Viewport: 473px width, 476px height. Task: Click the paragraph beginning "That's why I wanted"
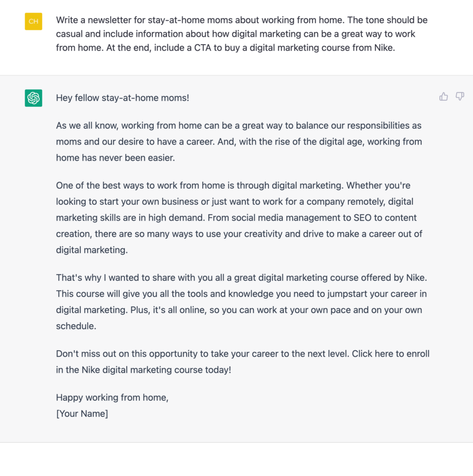[241, 302]
